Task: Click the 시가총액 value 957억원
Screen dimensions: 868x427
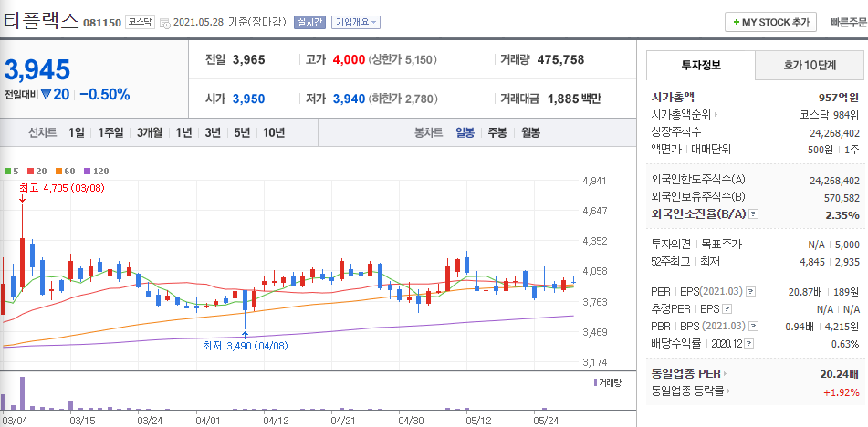Action: tap(839, 98)
